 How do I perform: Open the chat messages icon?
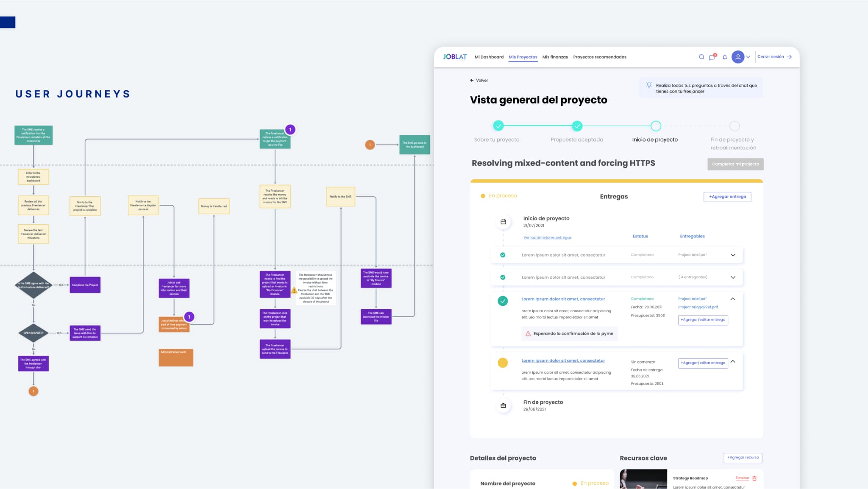[x=712, y=57]
